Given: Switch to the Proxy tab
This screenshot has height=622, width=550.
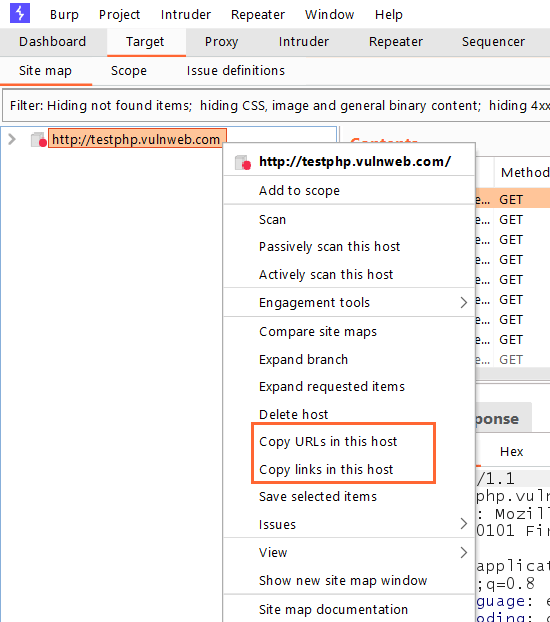Looking at the screenshot, I should point(221,42).
